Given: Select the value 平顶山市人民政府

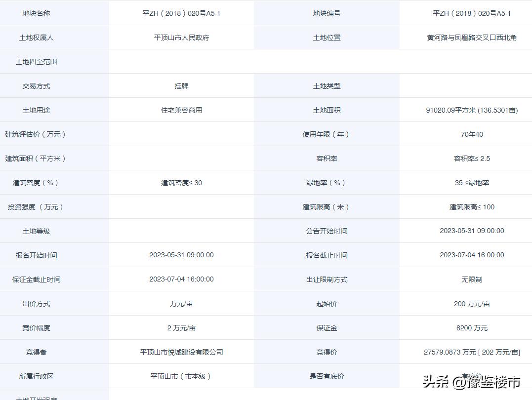Looking at the screenshot, I should (181, 38).
